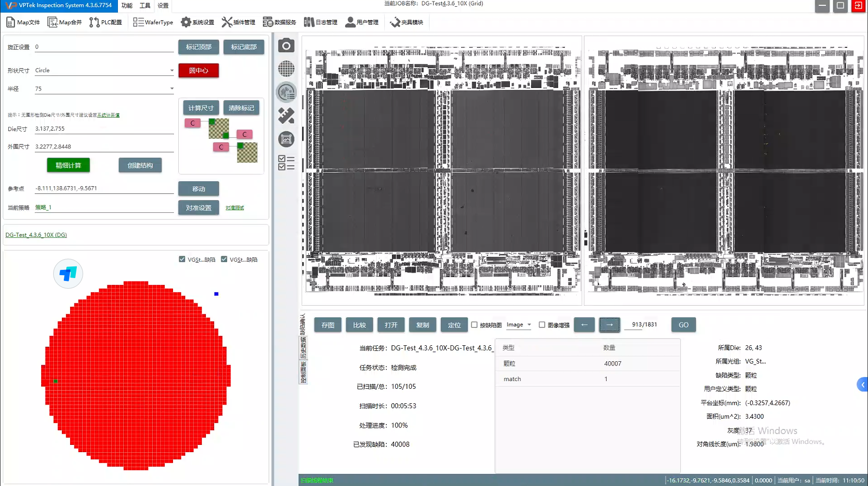Open the 工具 menu
This screenshot has height=486, width=868.
tap(145, 6)
